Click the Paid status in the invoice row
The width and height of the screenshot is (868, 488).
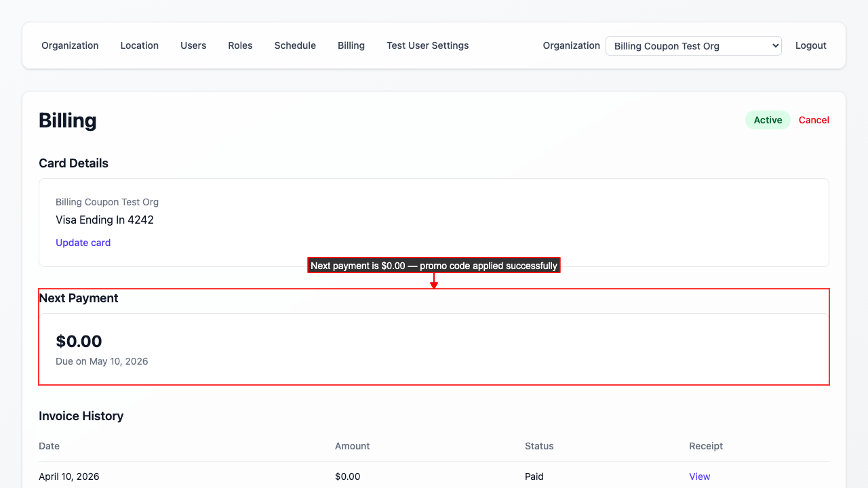pyautogui.click(x=534, y=476)
